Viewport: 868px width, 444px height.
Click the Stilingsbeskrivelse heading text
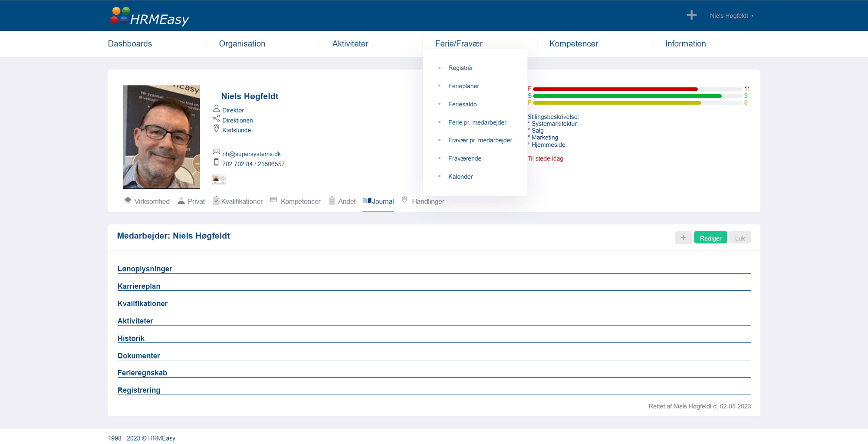coord(553,117)
